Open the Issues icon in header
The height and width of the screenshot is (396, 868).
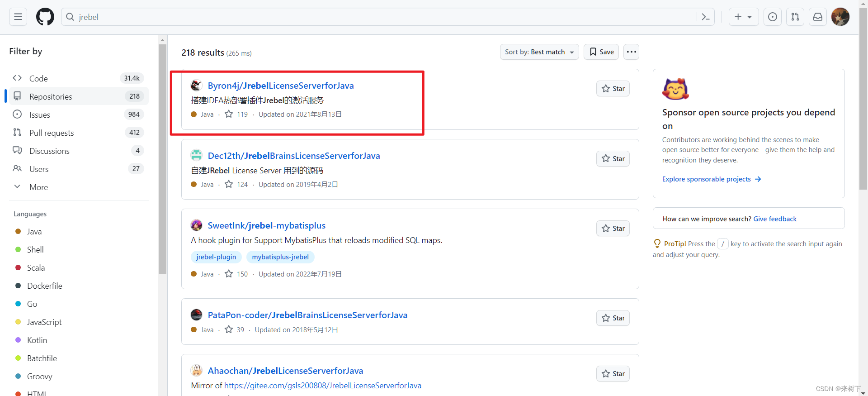[773, 17]
